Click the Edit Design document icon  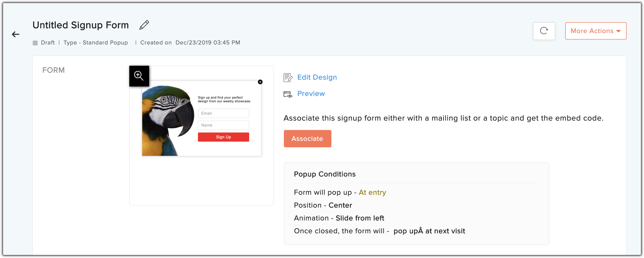click(288, 78)
